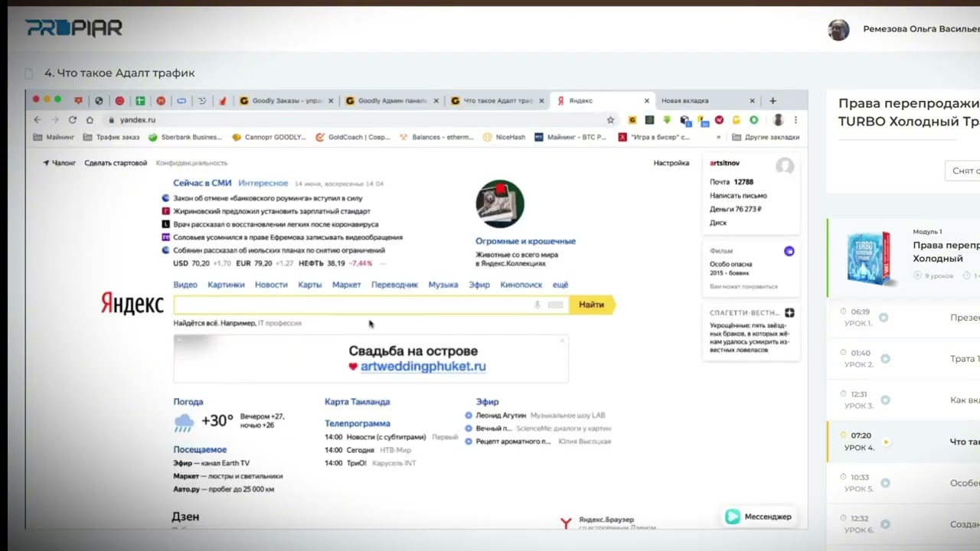Click the Погода heading link

point(188,402)
